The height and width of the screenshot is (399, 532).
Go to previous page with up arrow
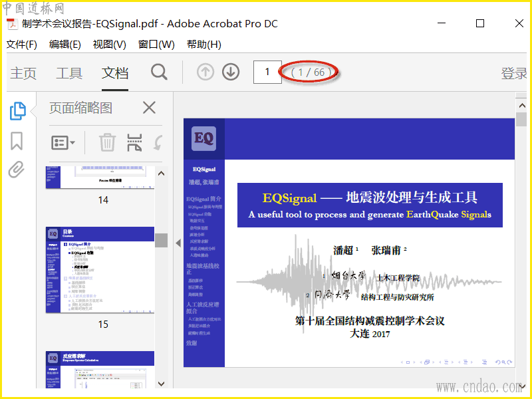205,72
